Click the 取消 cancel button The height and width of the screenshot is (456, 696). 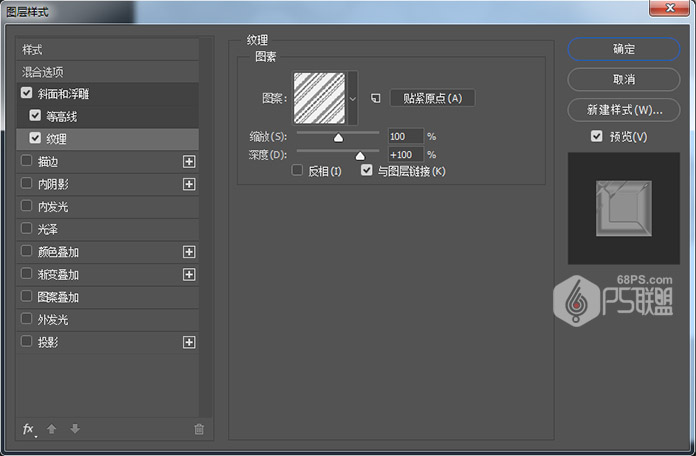[624, 79]
